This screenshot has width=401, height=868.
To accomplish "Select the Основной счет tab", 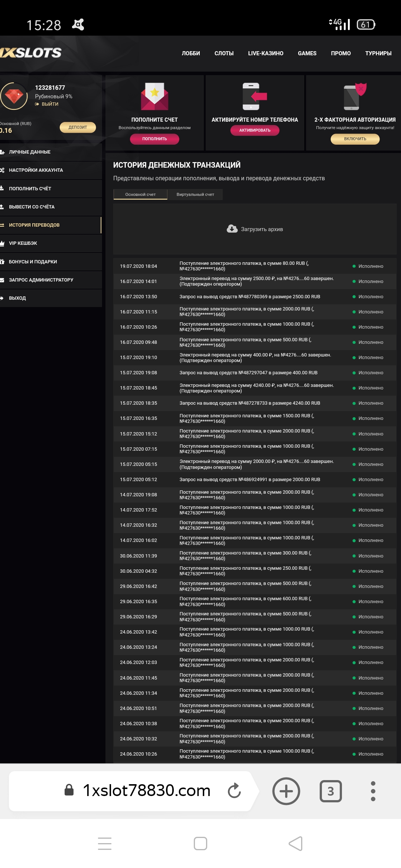I will (x=140, y=194).
